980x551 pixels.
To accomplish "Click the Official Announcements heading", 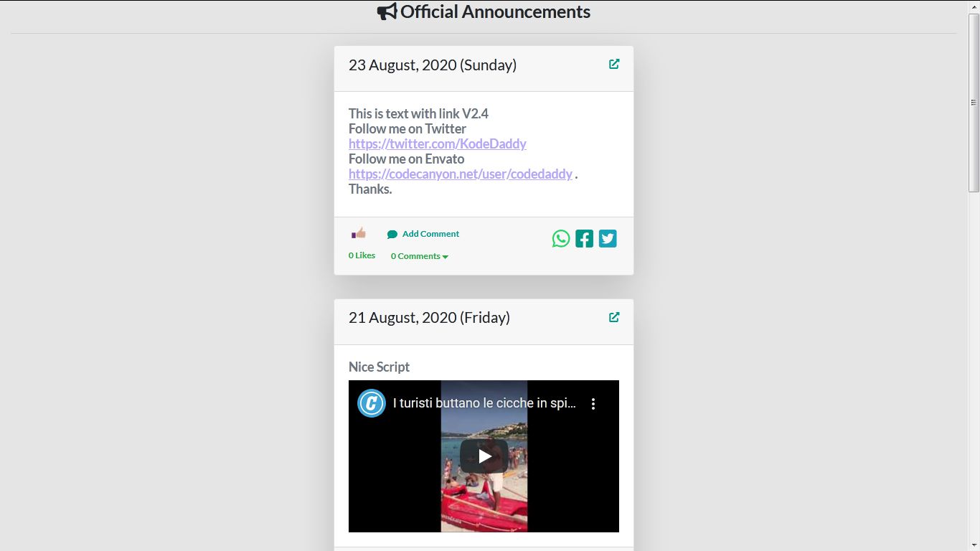I will [x=496, y=11].
